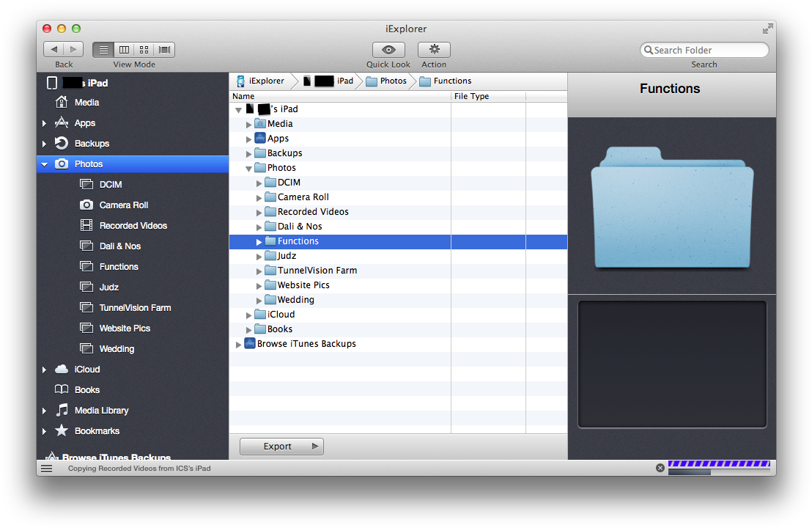Select the Books item in the sidebar
This screenshot has height=528, width=812.
click(x=86, y=389)
